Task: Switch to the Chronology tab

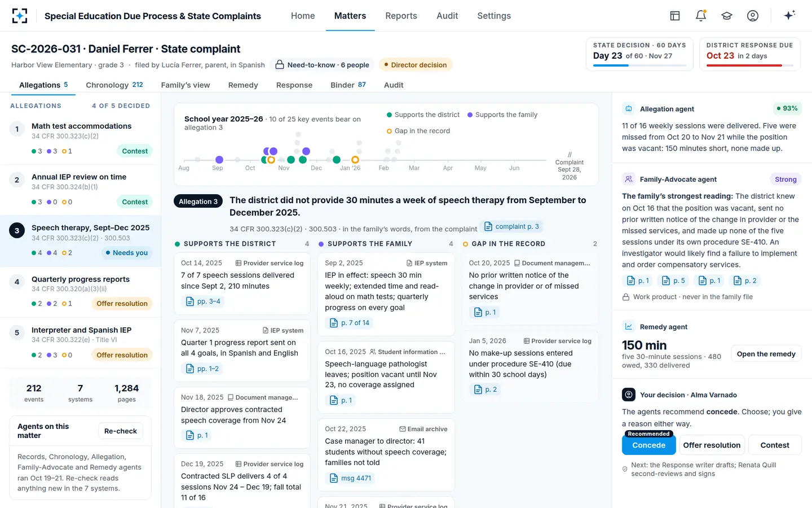Action: click(114, 85)
